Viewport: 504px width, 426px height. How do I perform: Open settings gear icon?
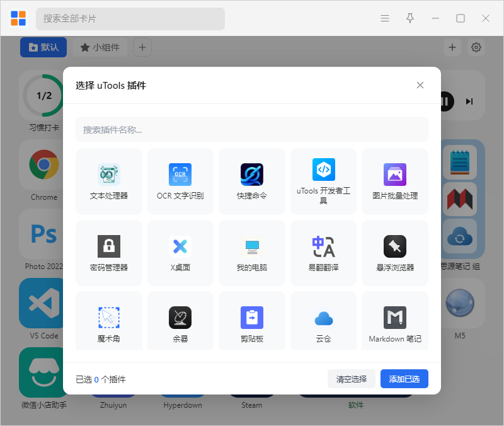(x=476, y=47)
